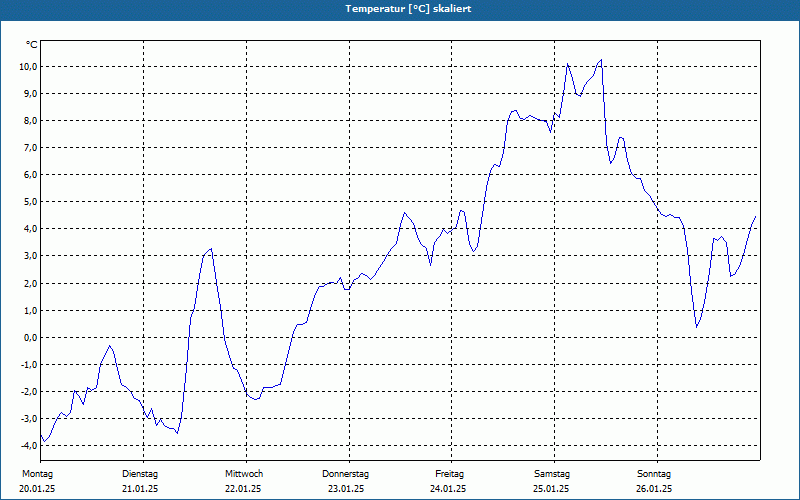
Task: Select the 3,0 y-axis value
Action: (29, 256)
